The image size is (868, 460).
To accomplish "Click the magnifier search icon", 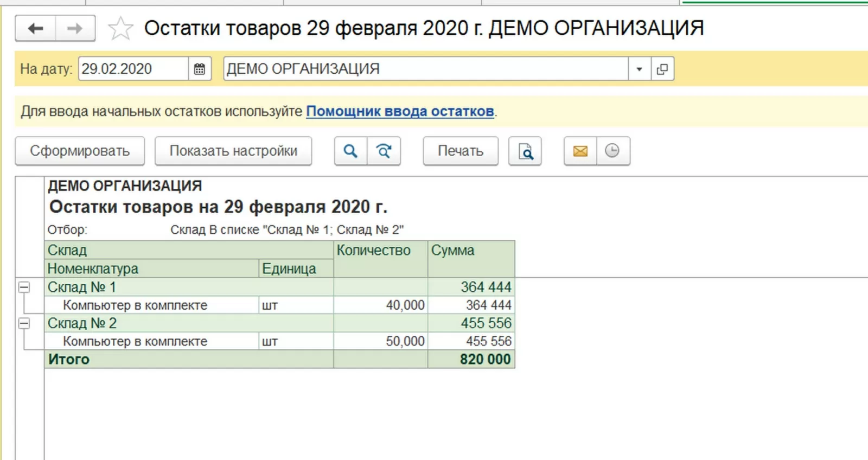I will [x=350, y=151].
